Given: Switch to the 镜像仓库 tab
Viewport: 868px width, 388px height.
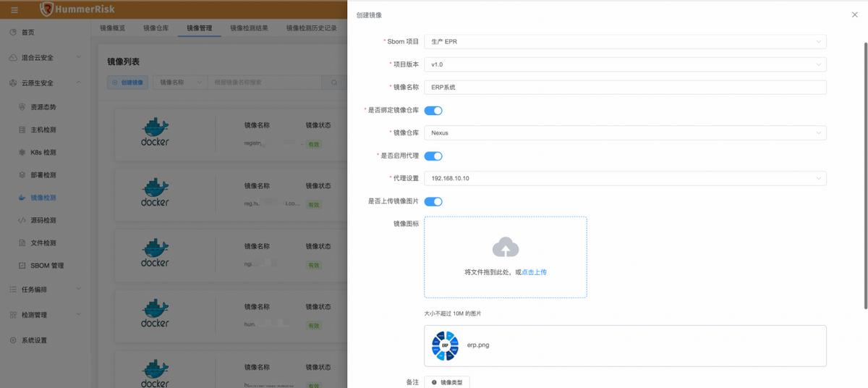Looking at the screenshot, I should (x=156, y=28).
